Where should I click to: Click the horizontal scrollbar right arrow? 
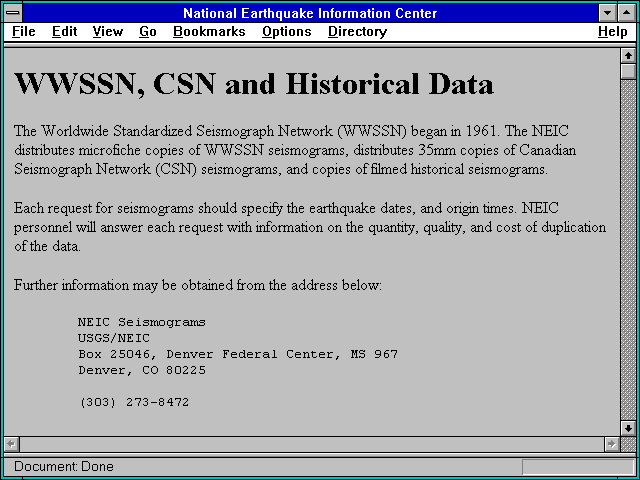[x=611, y=444]
